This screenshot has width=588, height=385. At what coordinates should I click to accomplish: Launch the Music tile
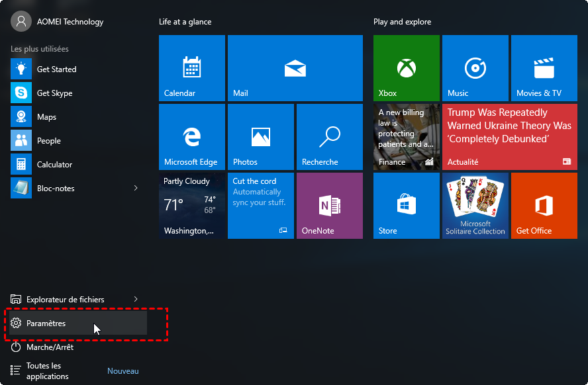(475, 68)
